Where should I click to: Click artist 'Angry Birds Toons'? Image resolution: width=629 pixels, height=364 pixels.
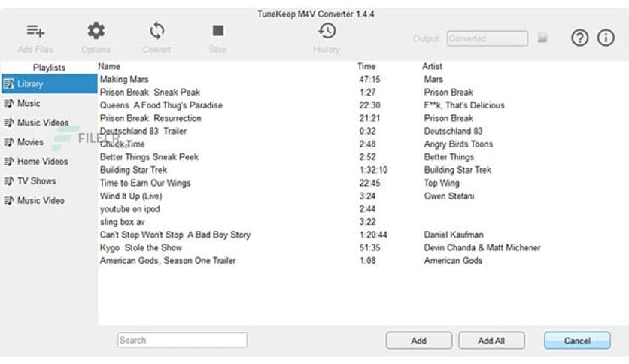[x=458, y=144]
